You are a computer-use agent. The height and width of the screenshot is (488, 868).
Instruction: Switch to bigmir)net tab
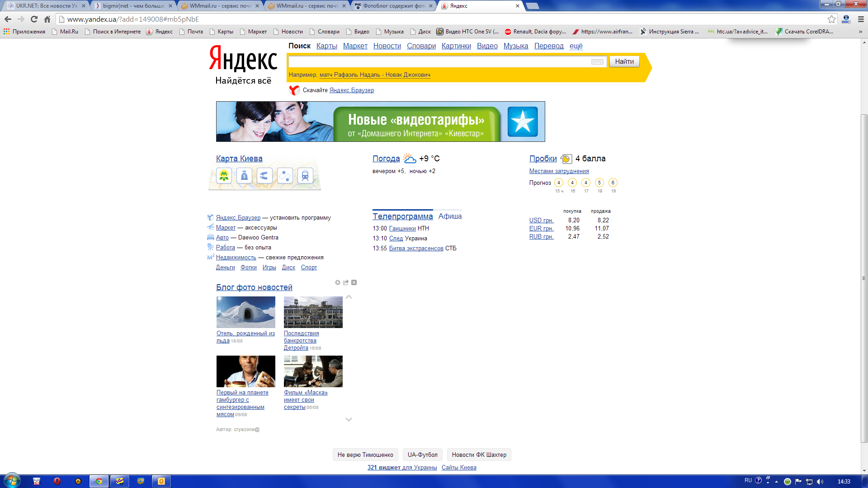[134, 6]
